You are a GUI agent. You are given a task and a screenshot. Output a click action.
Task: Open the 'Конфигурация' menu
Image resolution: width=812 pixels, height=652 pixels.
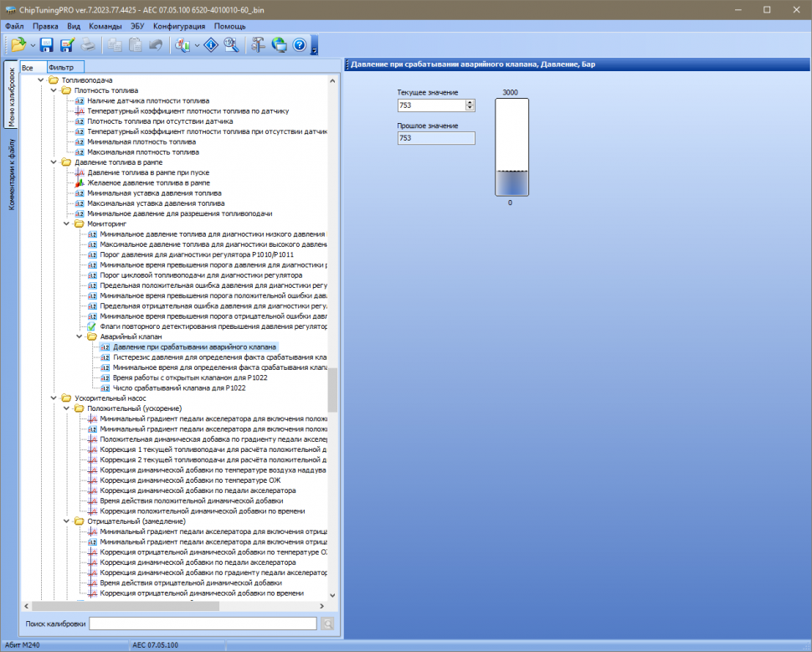(179, 26)
